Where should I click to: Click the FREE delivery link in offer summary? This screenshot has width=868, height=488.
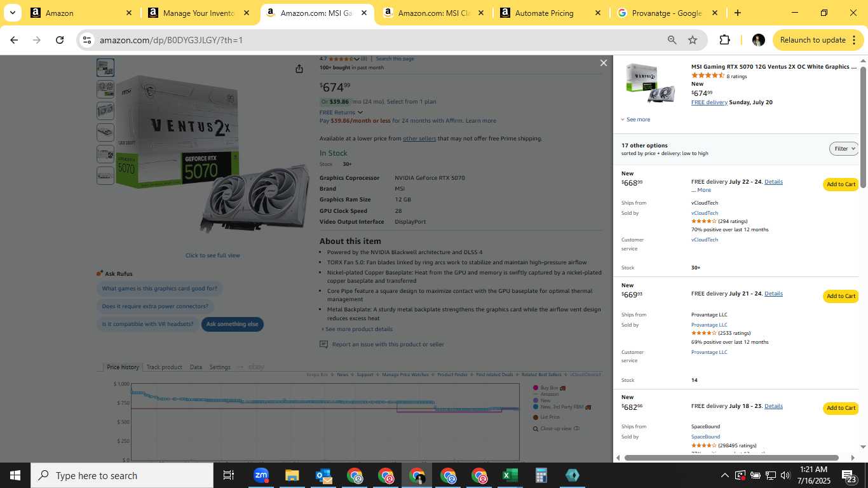tap(709, 102)
